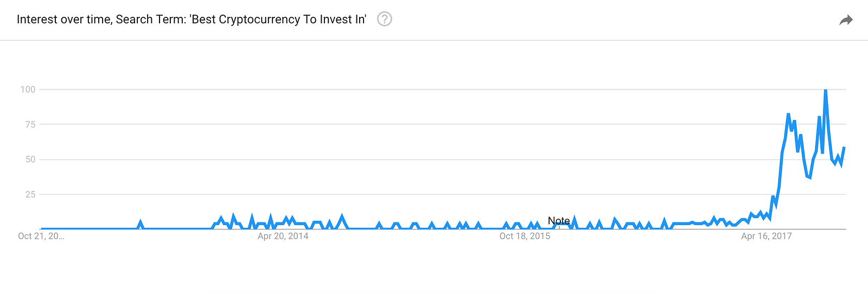Click the truncated 'Oct 21, 20...' date label
Image resolution: width=868 pixels, height=293 pixels.
pyautogui.click(x=41, y=236)
